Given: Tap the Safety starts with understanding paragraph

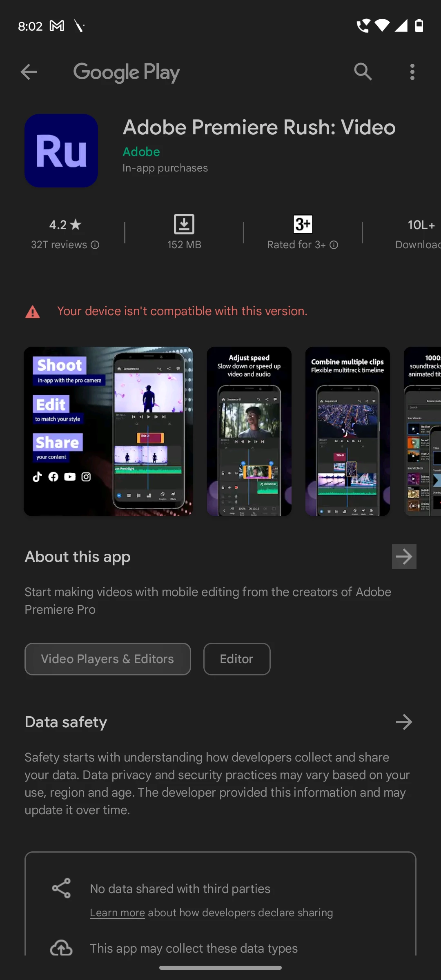Looking at the screenshot, I should 217,784.
